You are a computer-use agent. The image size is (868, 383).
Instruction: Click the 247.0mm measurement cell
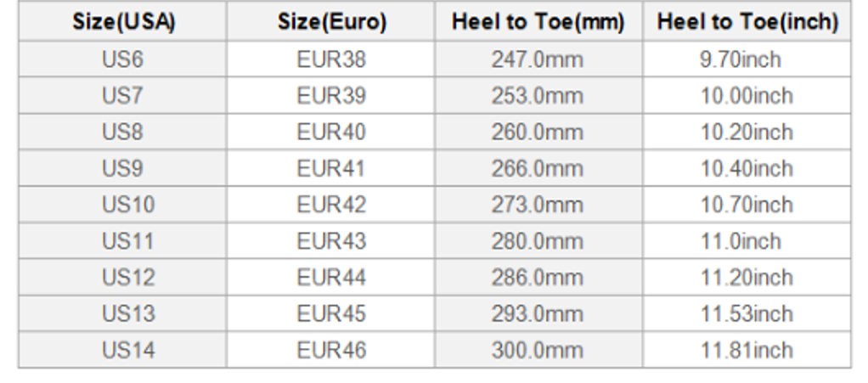pyautogui.click(x=538, y=59)
